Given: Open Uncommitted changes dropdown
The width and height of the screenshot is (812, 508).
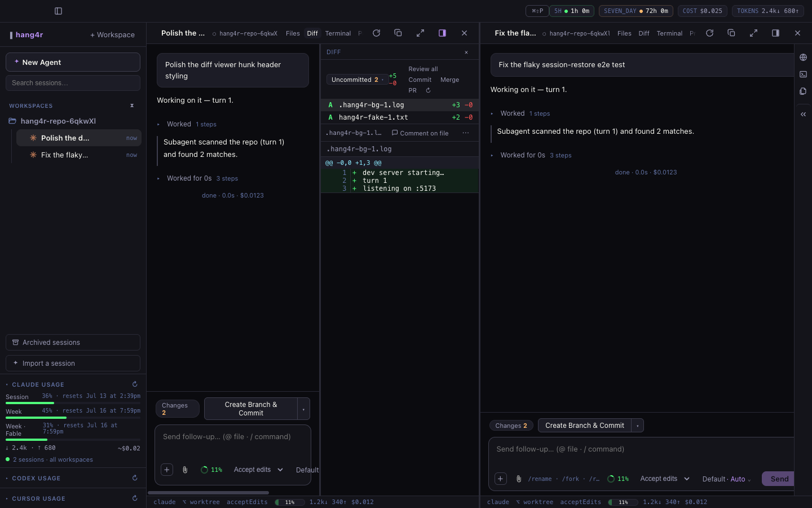Looking at the screenshot, I should click(x=357, y=80).
